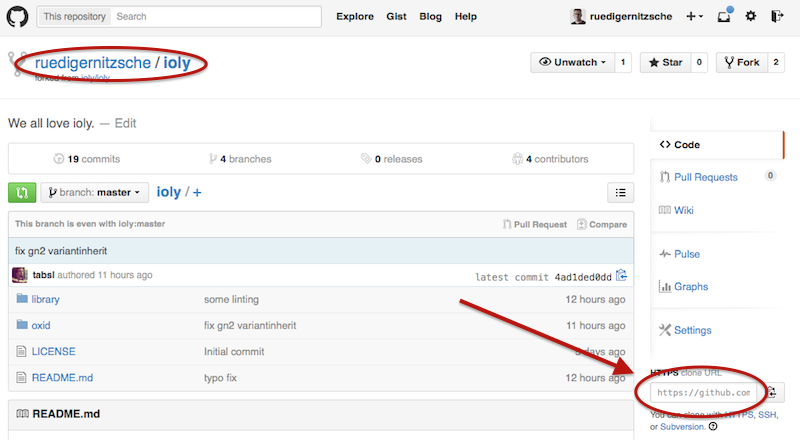View watchers count next to Unwatch
This screenshot has width=800, height=440.
point(623,62)
